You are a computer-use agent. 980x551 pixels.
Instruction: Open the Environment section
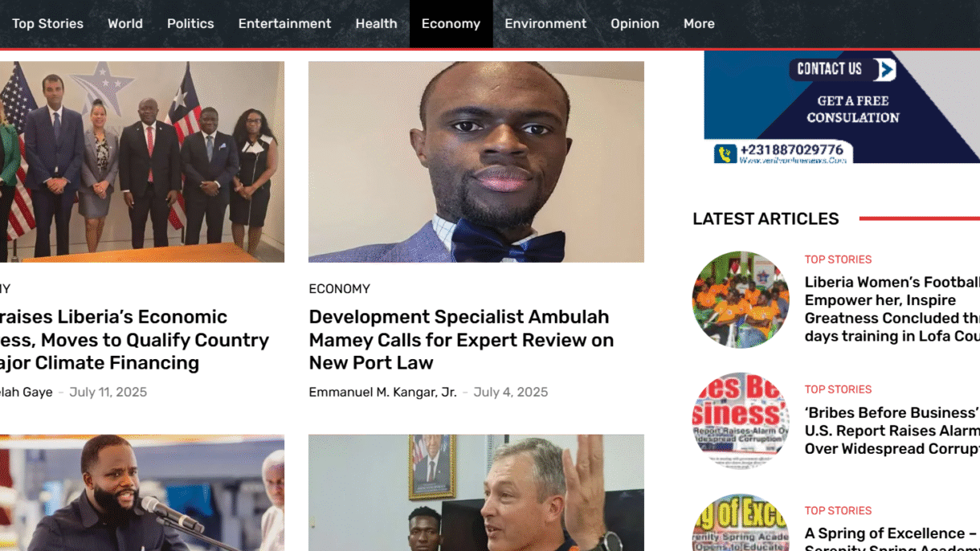[x=545, y=23]
